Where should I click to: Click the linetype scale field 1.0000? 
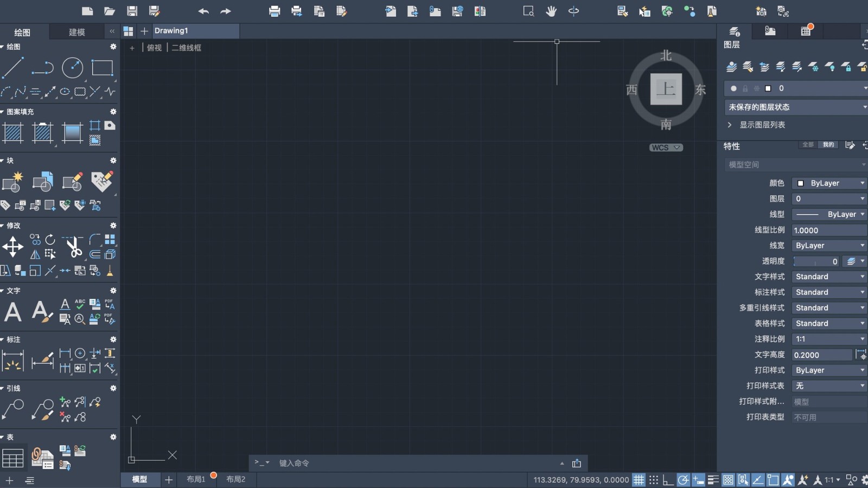829,230
